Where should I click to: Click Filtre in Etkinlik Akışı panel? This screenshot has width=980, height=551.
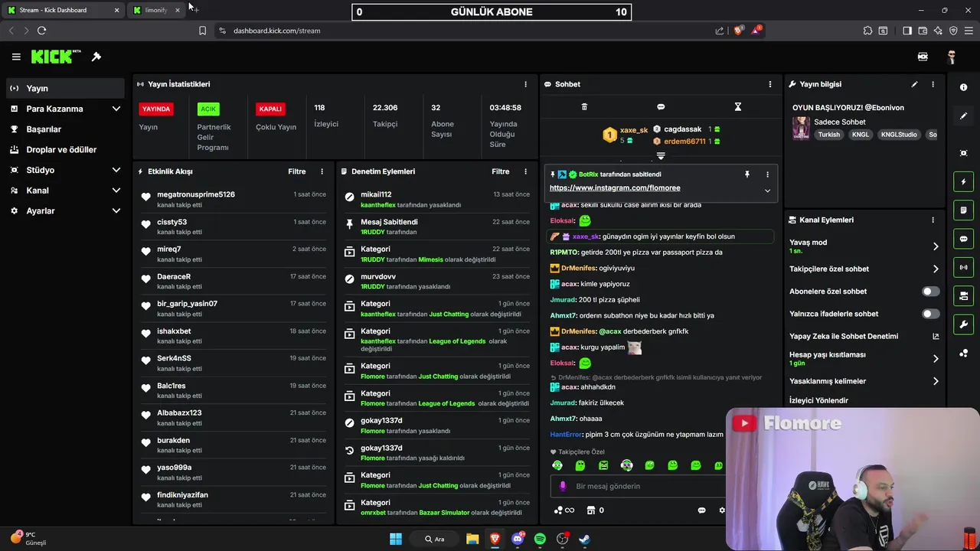297,171
